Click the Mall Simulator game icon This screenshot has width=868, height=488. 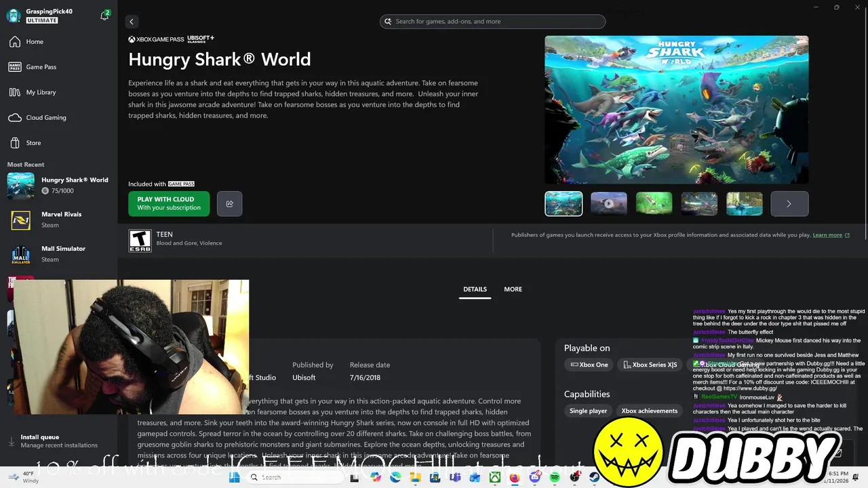[20, 255]
